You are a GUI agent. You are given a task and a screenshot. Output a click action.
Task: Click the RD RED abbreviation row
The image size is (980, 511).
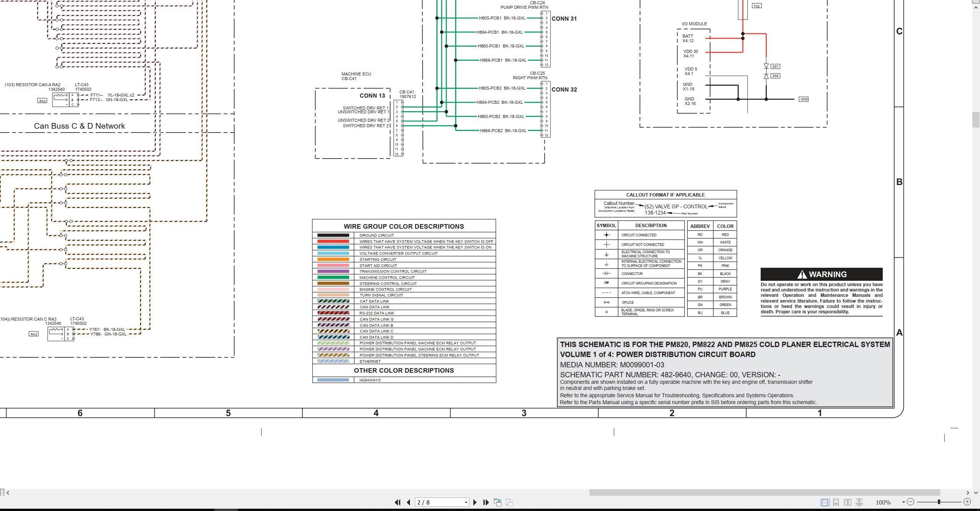pos(712,234)
